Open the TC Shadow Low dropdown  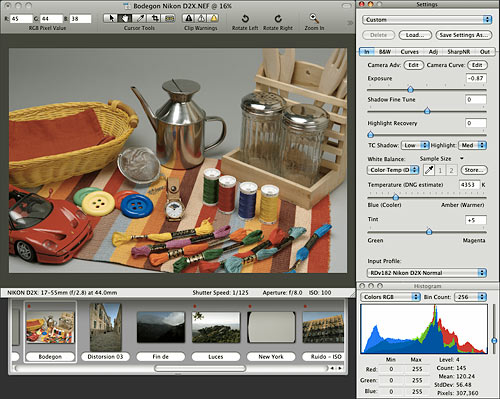pyautogui.click(x=415, y=145)
